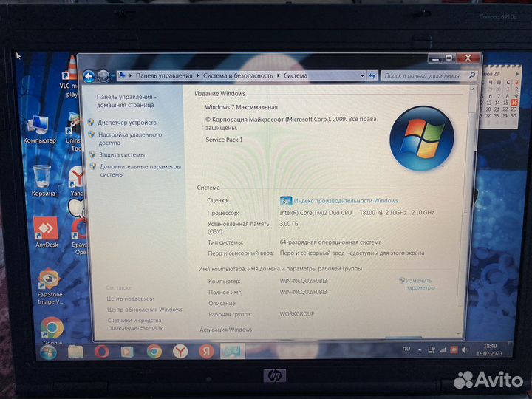Screen dimensions: 532x399
Task: Click the Yandex desktop shortcut icon
Action: click(x=77, y=181)
